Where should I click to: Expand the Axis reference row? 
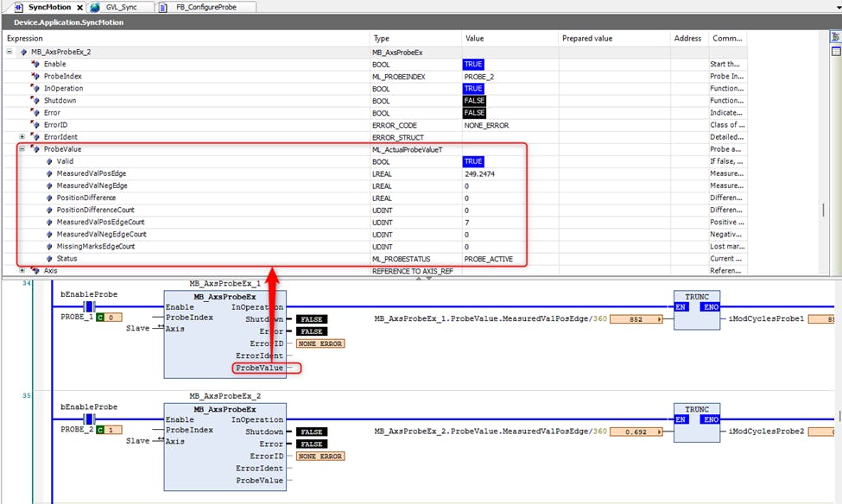pos(22,271)
